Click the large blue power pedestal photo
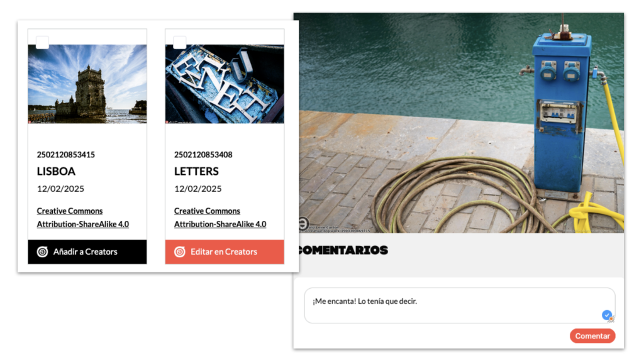Screen dimensions: 644x363 (461, 123)
